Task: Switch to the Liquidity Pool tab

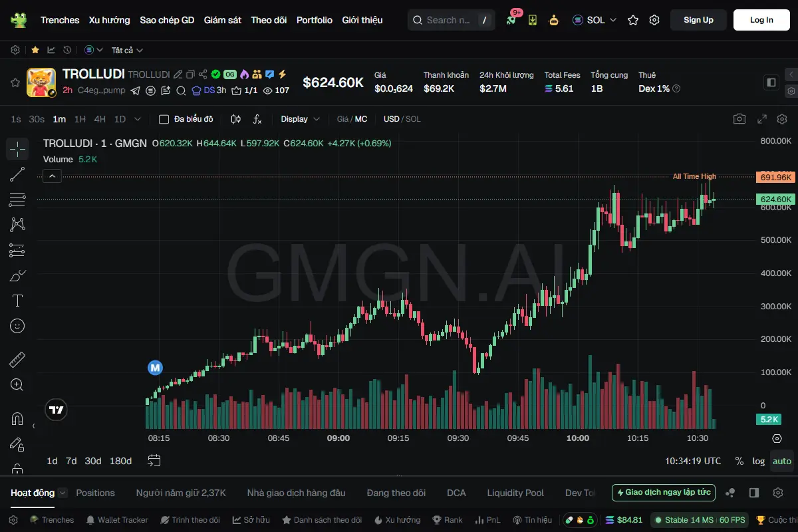Action: tap(515, 493)
